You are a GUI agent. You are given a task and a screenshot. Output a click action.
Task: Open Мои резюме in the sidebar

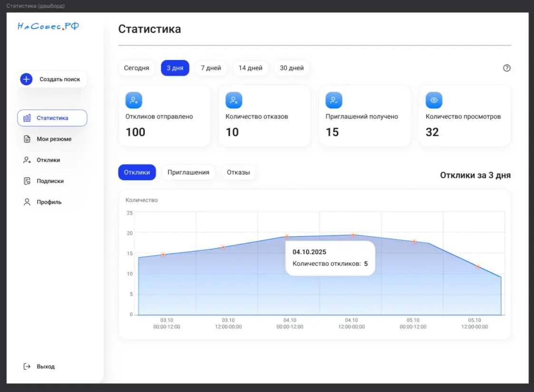point(54,139)
